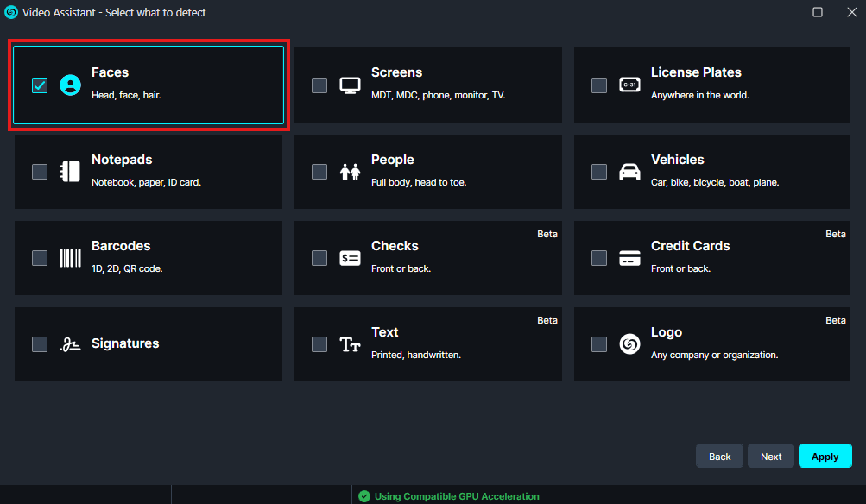Screen dimensions: 866x504
Task: Maximize the Video Assistant window
Action: [818, 12]
